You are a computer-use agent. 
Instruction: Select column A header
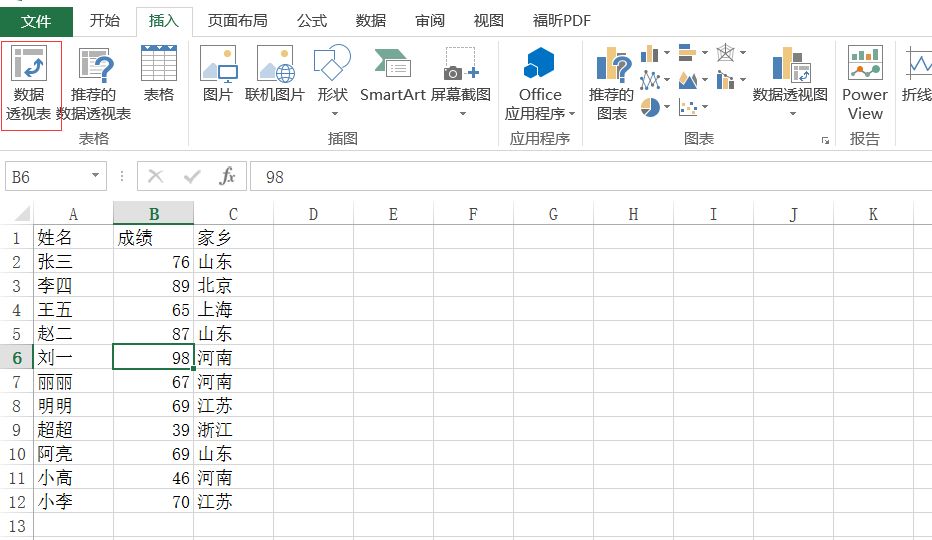(73, 214)
